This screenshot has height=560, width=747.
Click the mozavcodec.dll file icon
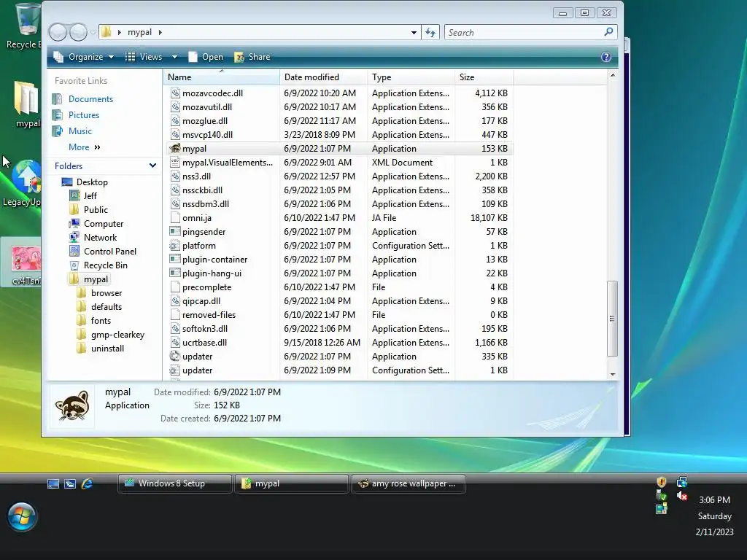click(x=175, y=93)
